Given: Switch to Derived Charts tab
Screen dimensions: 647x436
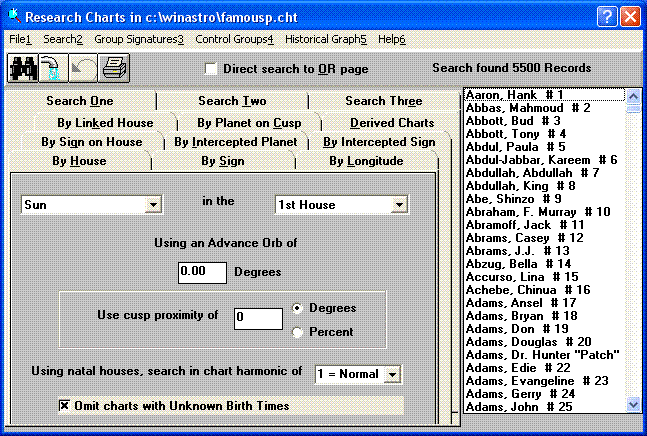Looking at the screenshot, I should 392,123.
